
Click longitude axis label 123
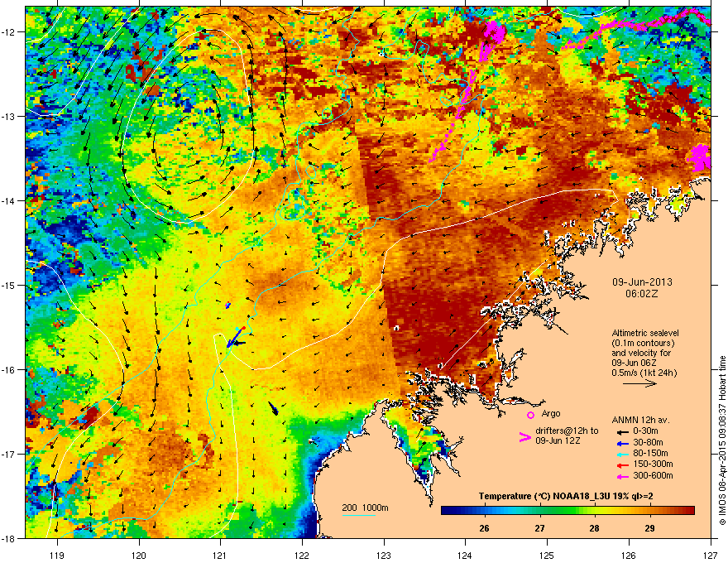click(x=384, y=555)
